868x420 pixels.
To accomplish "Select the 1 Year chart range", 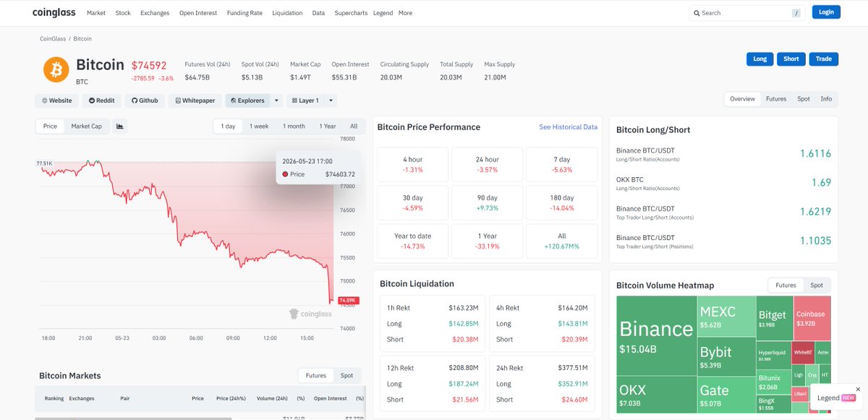I will point(328,127).
